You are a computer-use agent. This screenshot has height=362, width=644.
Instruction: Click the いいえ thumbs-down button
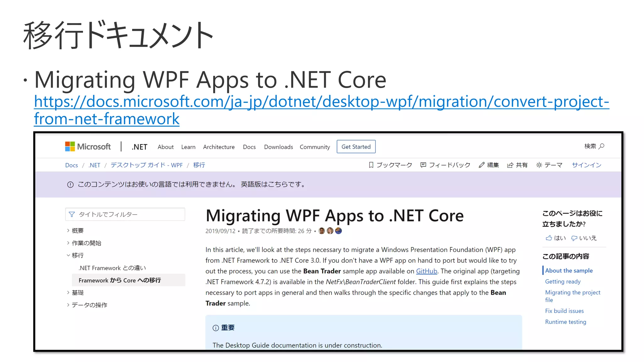(584, 238)
